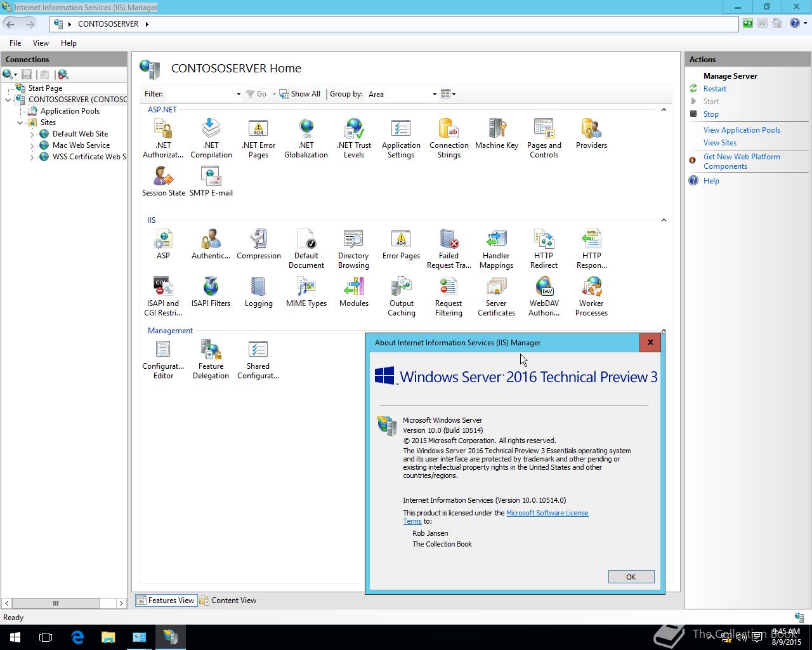
Task: Expand WSS Certificate Web Service node
Action: point(32,157)
